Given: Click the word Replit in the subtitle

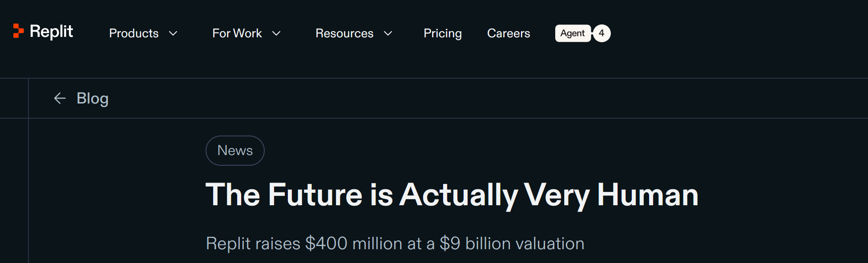Looking at the screenshot, I should point(228,243).
